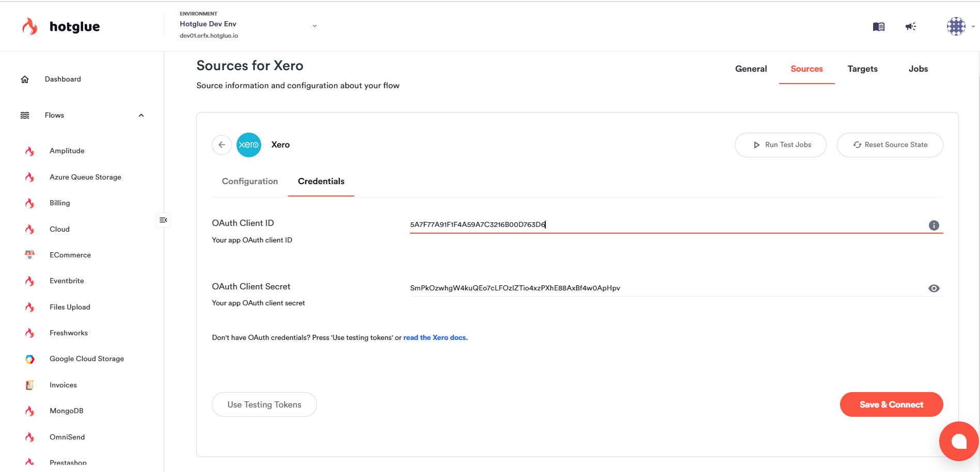Open the announcements megaphone icon
The image size is (980, 472).
tap(911, 26)
